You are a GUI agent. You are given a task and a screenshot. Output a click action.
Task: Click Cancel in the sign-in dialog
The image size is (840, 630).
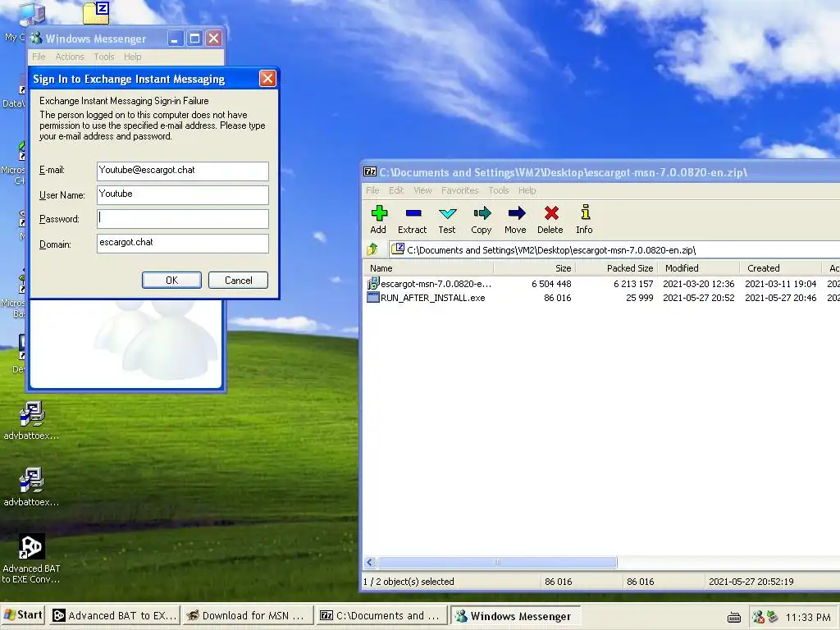[x=238, y=281]
